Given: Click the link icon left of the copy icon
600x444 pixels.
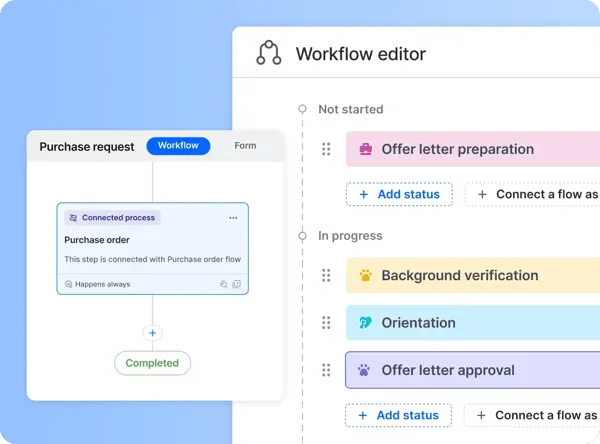Looking at the screenshot, I should click(x=224, y=284).
